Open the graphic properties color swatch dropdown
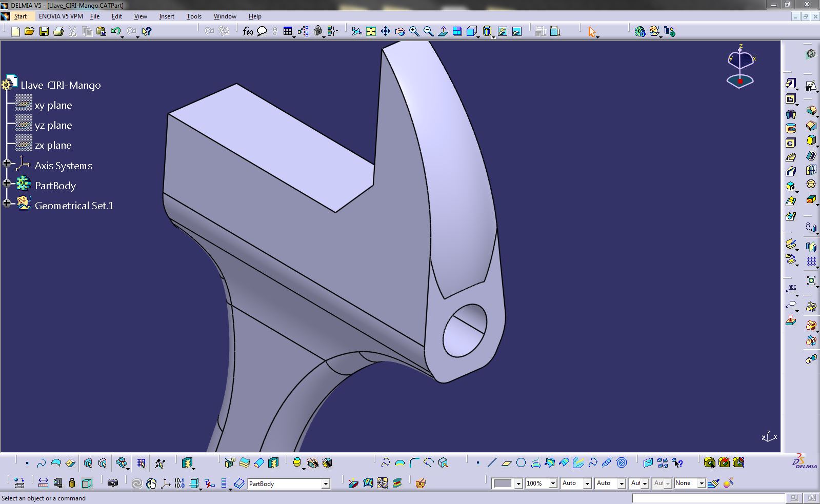This screenshot has width=820, height=504. coord(518,483)
